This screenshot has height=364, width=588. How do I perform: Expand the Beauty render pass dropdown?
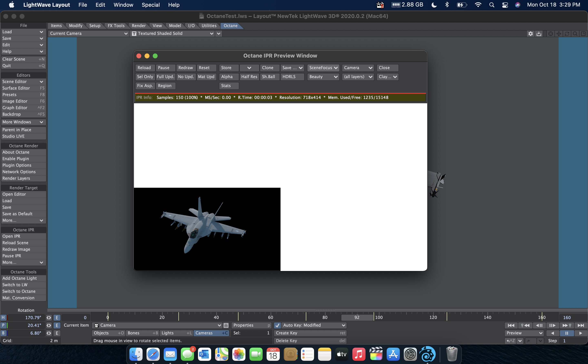(323, 77)
